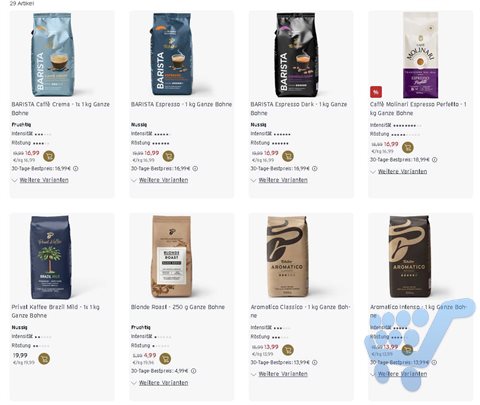
Task: Open Caffè Molinari product image
Action: point(421,55)
